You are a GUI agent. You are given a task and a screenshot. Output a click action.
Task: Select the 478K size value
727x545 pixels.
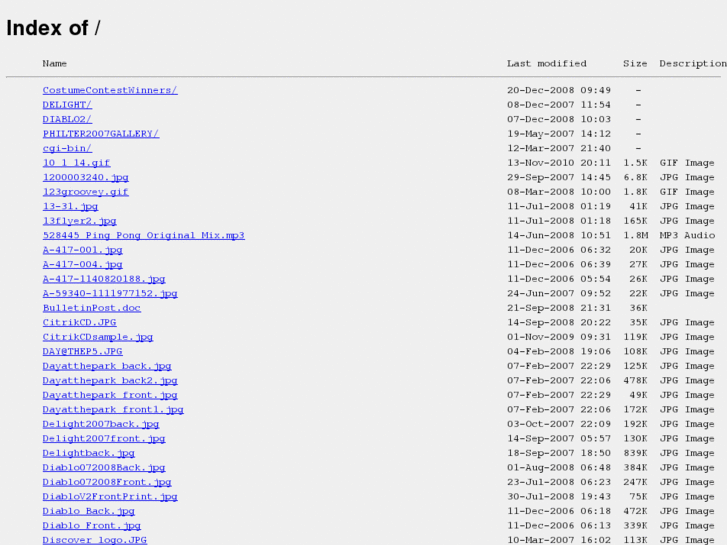point(635,380)
